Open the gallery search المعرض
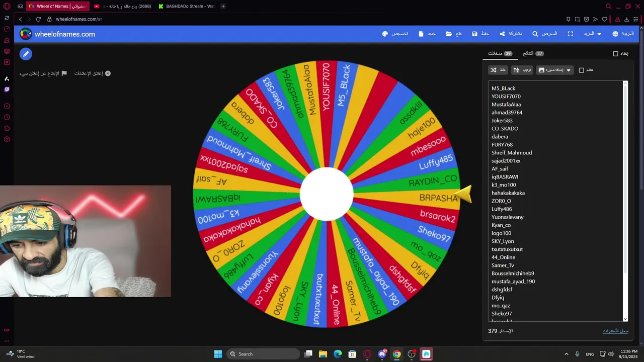 pos(545,34)
